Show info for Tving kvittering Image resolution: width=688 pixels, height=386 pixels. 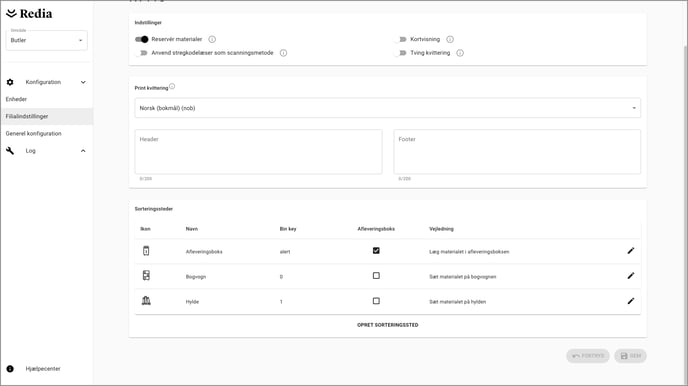point(460,53)
